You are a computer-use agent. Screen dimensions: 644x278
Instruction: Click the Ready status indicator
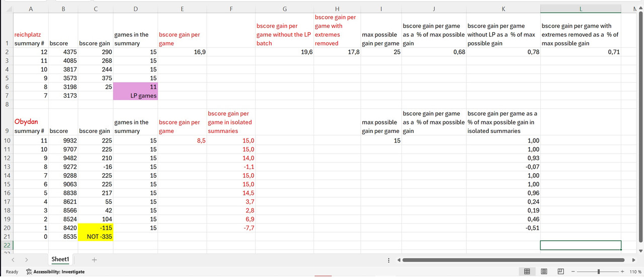(x=12, y=271)
